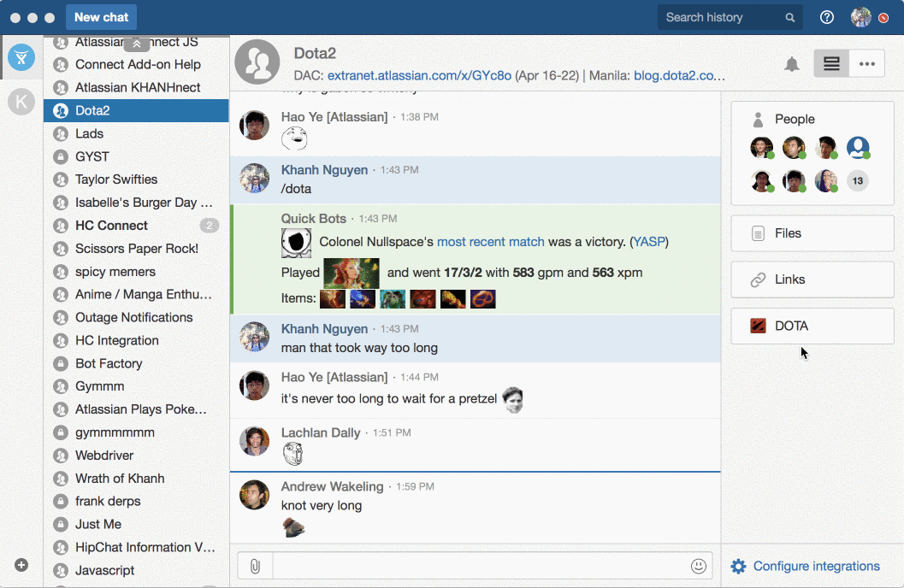Open the Bot Factory room
The image size is (904, 588).
click(x=137, y=363)
